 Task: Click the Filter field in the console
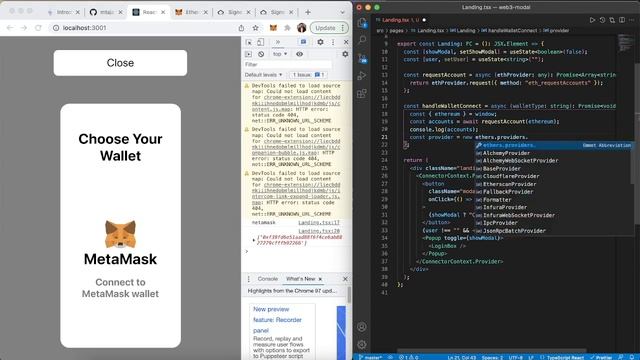coord(287,64)
